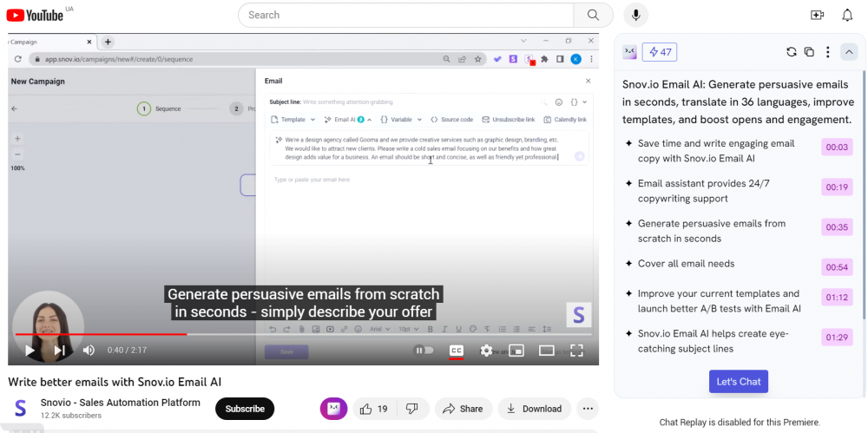The image size is (868, 433).
Task: Click Calendly link in email toolbar
Action: tap(565, 120)
